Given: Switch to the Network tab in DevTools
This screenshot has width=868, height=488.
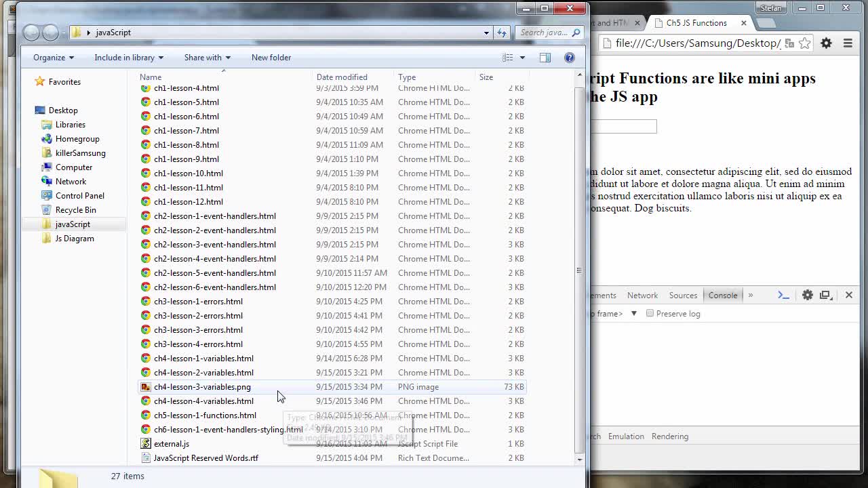Looking at the screenshot, I should click(642, 296).
